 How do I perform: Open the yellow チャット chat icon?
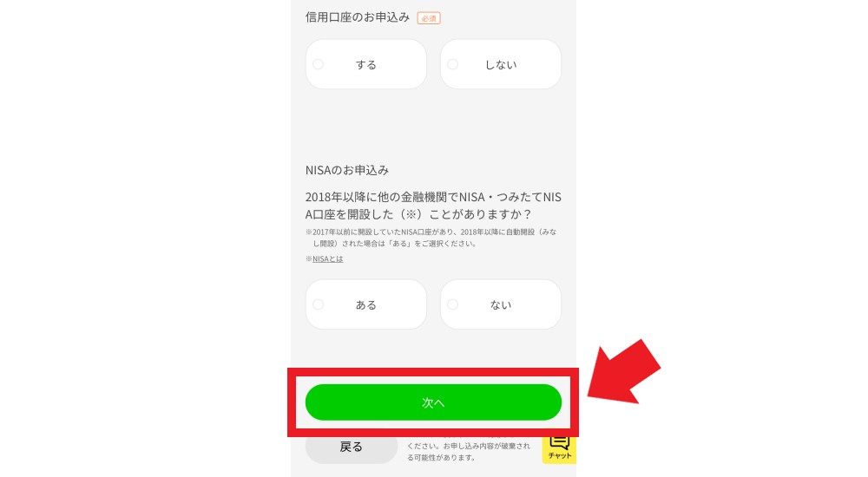tap(559, 449)
